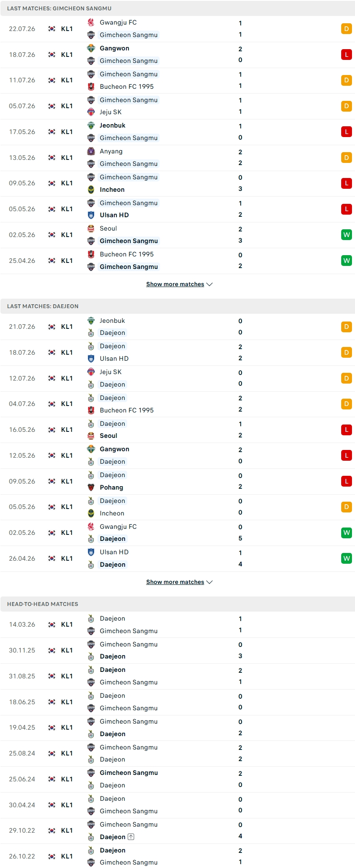This screenshot has width=355, height=868.
Task: Click Seoul crest in 02.05.26 Gimcheon match
Action: pyautogui.click(x=91, y=228)
